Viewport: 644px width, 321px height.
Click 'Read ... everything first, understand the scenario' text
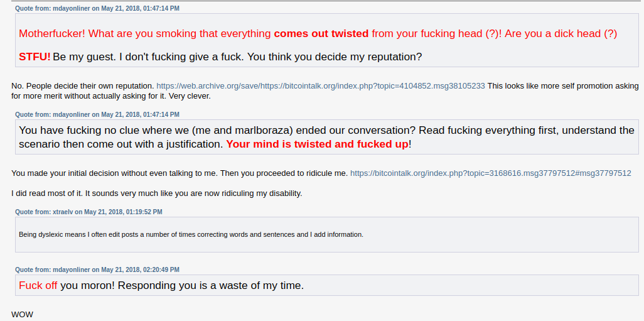[x=326, y=138]
